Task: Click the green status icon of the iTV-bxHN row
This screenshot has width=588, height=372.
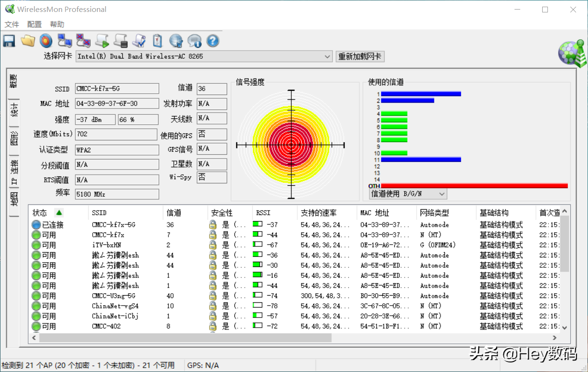Action: pos(36,245)
